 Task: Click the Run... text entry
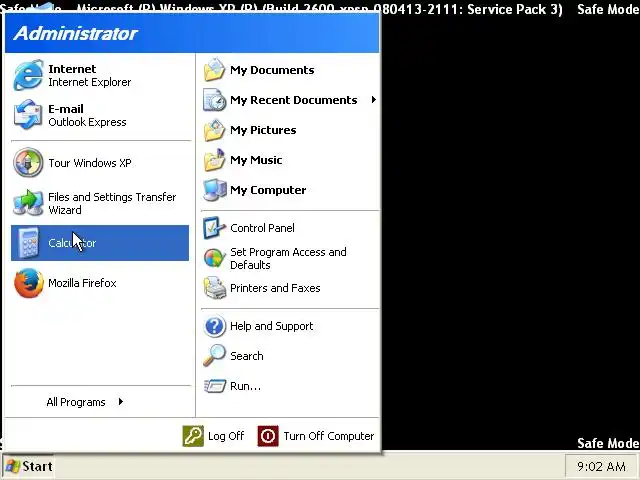click(245, 386)
